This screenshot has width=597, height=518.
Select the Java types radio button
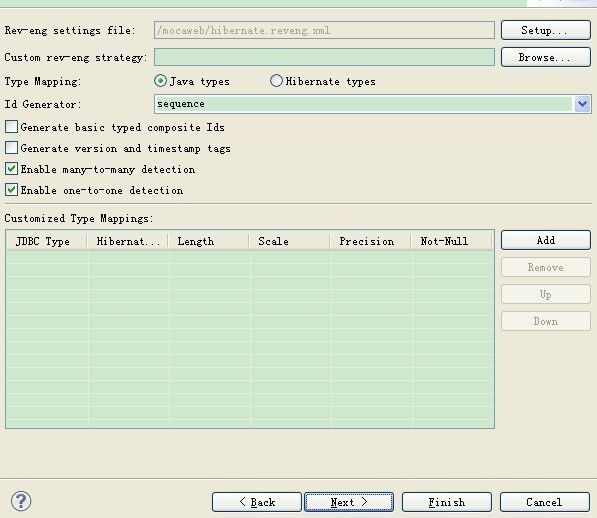pyautogui.click(x=160, y=81)
